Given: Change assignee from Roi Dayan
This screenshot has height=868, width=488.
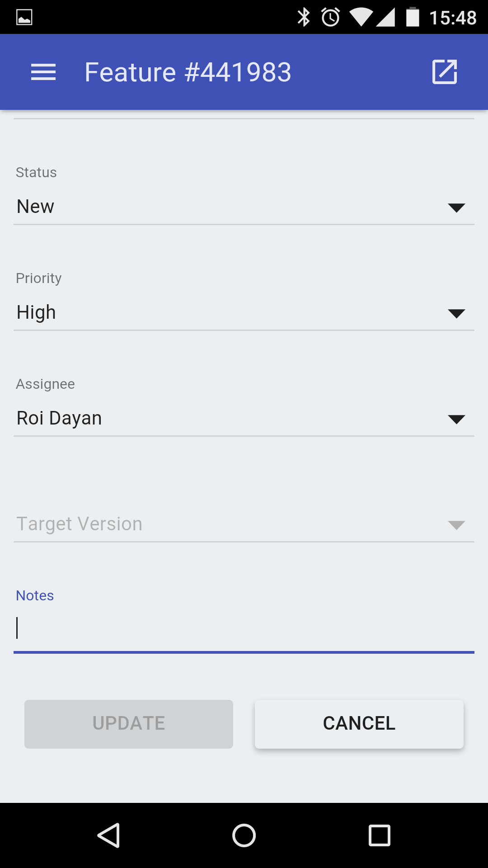Looking at the screenshot, I should (226, 419).
